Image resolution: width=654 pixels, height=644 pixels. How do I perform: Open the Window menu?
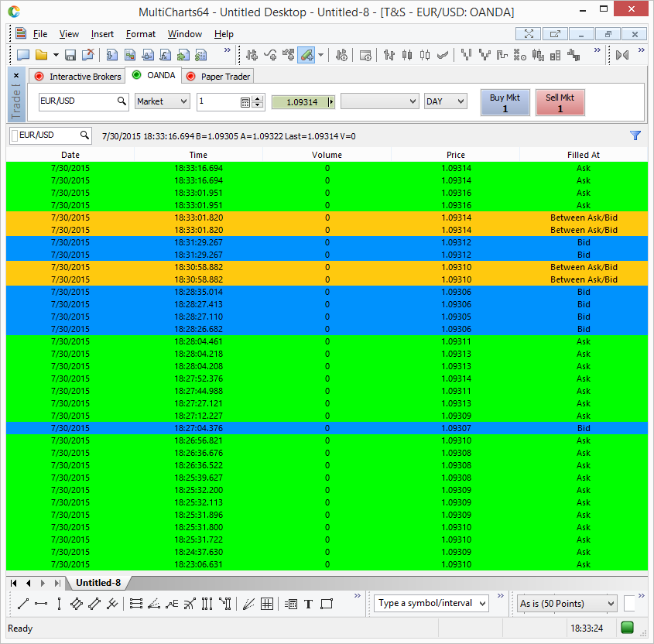tap(185, 34)
